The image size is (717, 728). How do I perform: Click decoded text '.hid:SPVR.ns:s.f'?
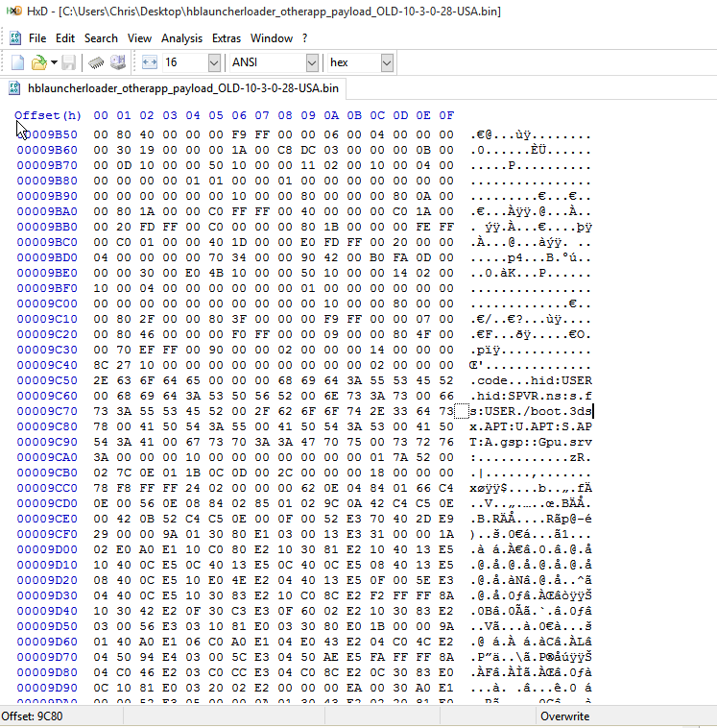pyautogui.click(x=531, y=396)
